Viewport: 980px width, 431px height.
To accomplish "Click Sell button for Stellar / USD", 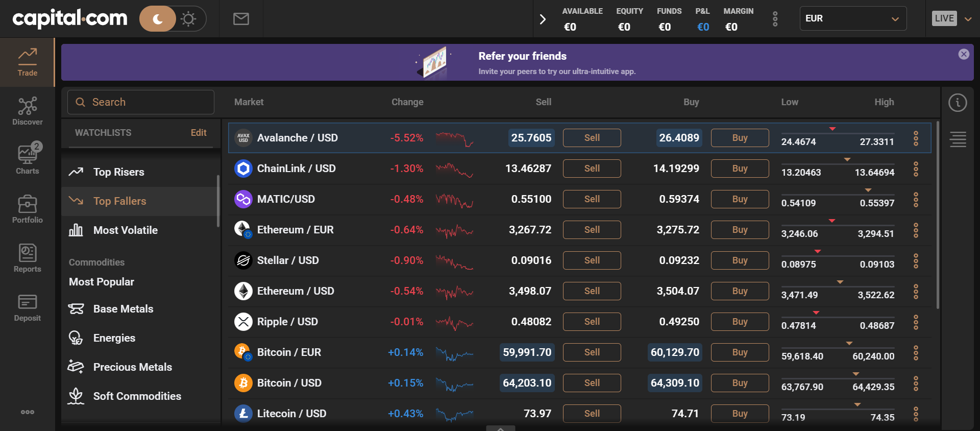I will 592,260.
